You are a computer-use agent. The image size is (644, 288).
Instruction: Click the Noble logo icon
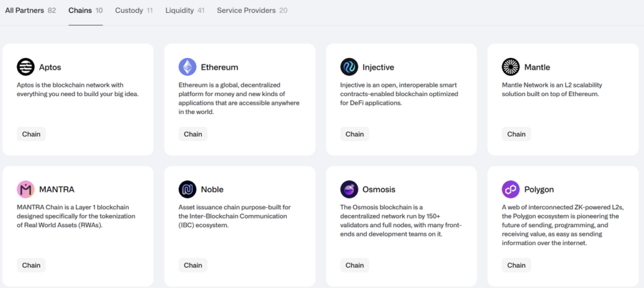[187, 189]
